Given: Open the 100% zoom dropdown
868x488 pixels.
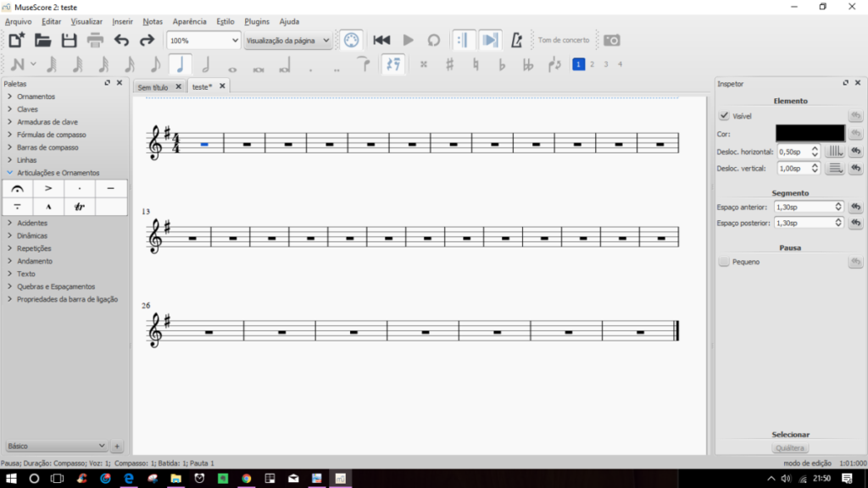Looking at the screenshot, I should pos(203,40).
